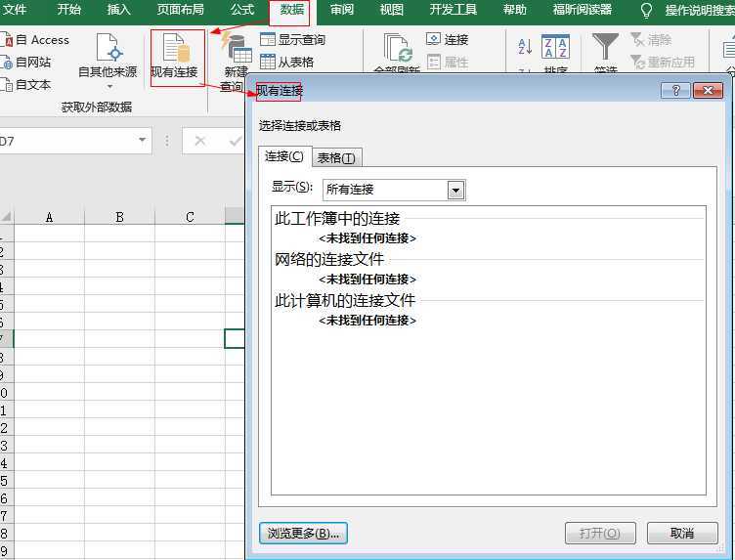Click the 自网站 web import icon

pyautogui.click(x=7, y=63)
